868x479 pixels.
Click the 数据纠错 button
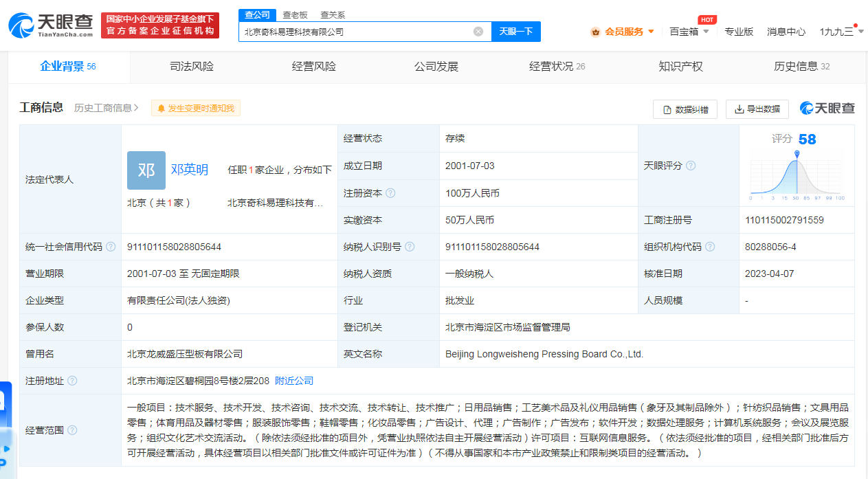pos(685,109)
